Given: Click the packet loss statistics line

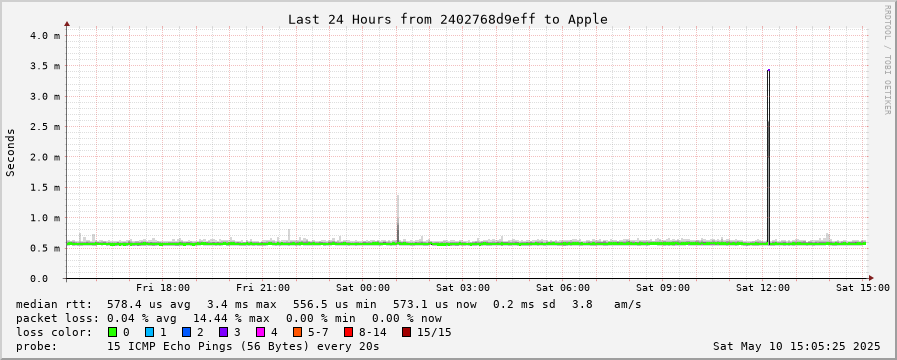Looking at the screenshot, I should point(229,318).
